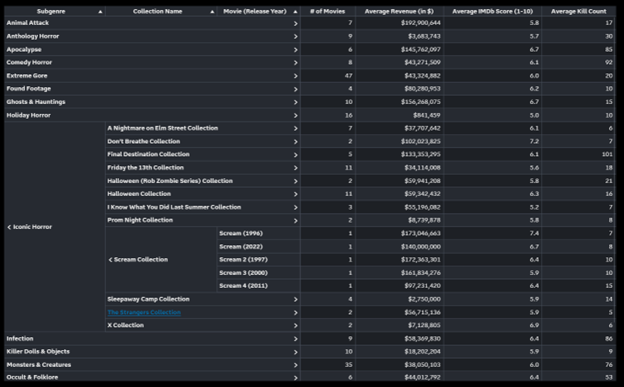This screenshot has width=624, height=387.
Task: Expand the Final Destination Collection chevron
Action: [x=295, y=155]
